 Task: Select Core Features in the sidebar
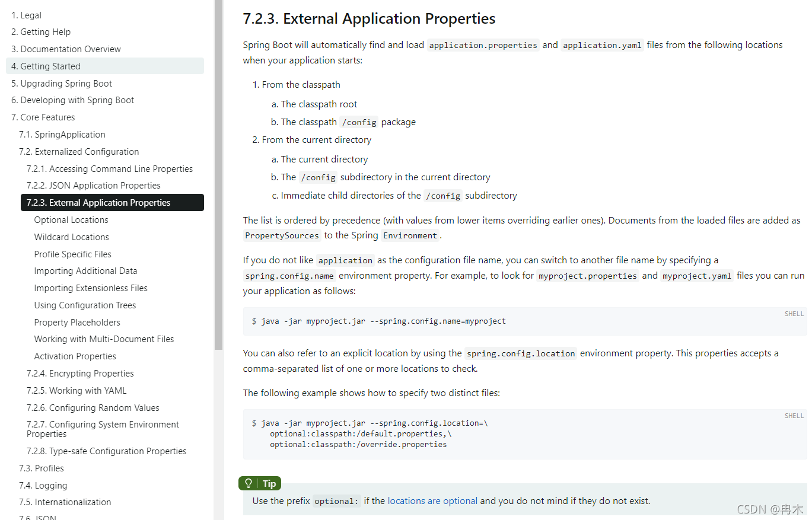(x=43, y=117)
